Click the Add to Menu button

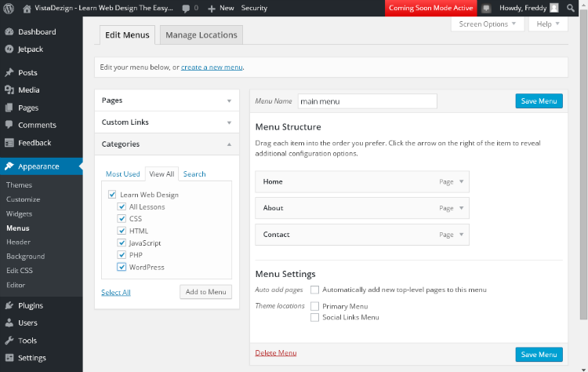point(205,292)
